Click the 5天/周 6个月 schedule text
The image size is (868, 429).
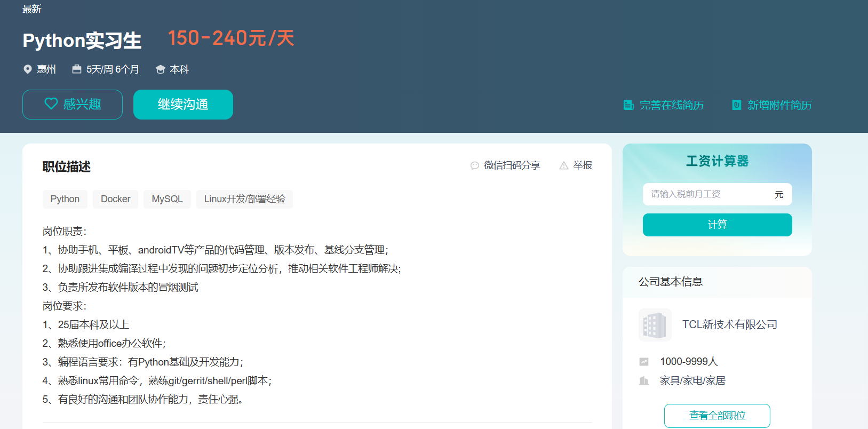[113, 69]
